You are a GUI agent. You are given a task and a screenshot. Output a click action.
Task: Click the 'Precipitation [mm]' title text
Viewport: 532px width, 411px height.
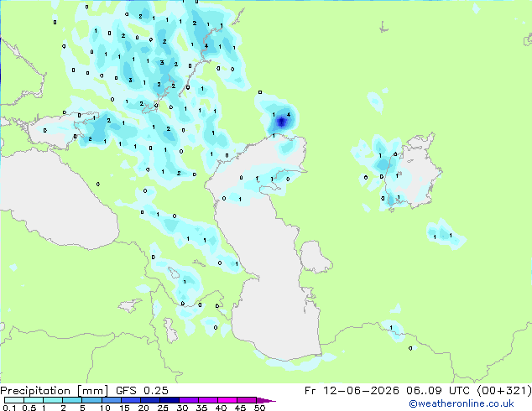pyautogui.click(x=55, y=391)
